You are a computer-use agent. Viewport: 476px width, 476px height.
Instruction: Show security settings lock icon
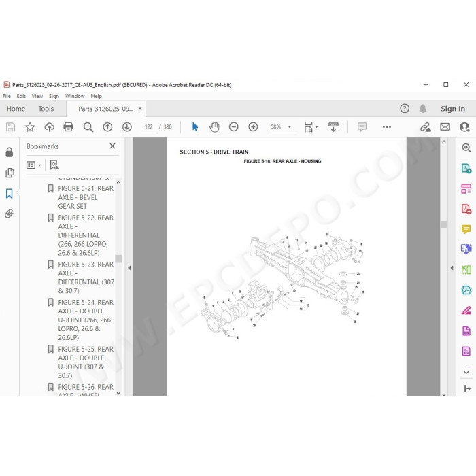[x=10, y=152]
